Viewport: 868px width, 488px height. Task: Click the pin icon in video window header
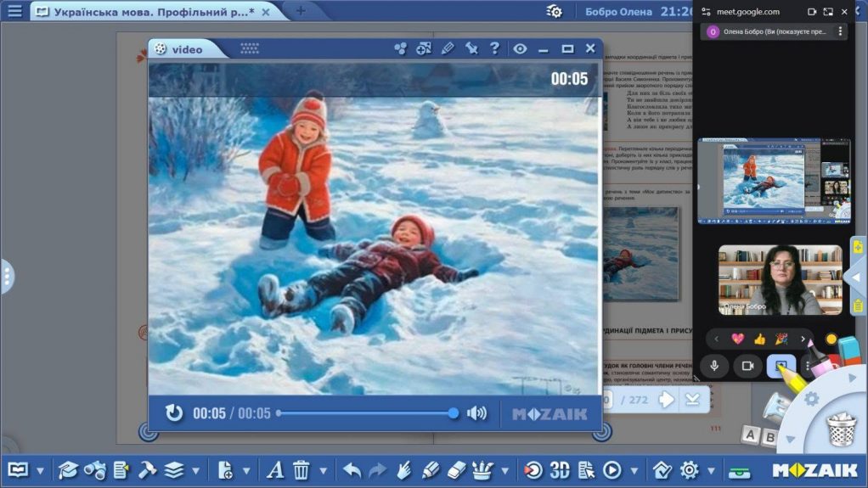tap(471, 48)
